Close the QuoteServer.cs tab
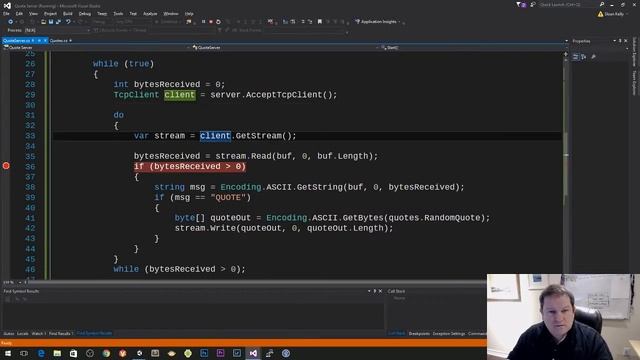Image resolution: width=640 pixels, height=360 pixels. click(x=45, y=40)
